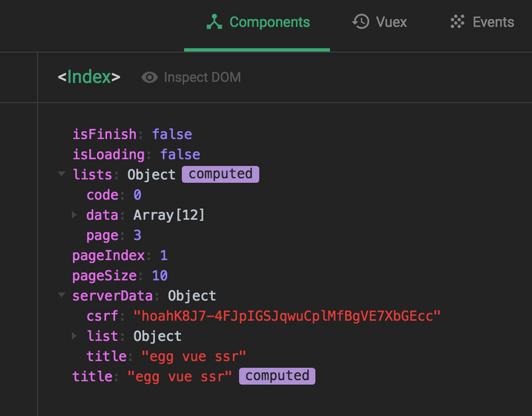Click the title key inside serverData
532x416 pixels.
point(106,356)
